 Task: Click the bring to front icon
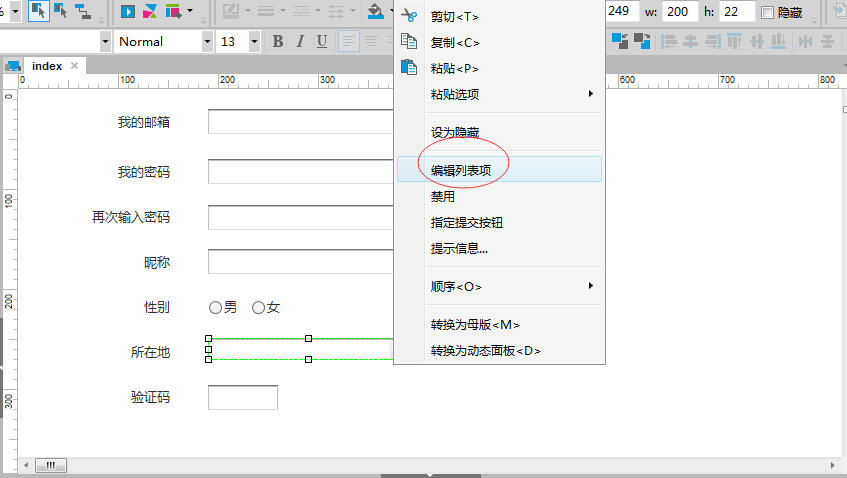coord(620,41)
